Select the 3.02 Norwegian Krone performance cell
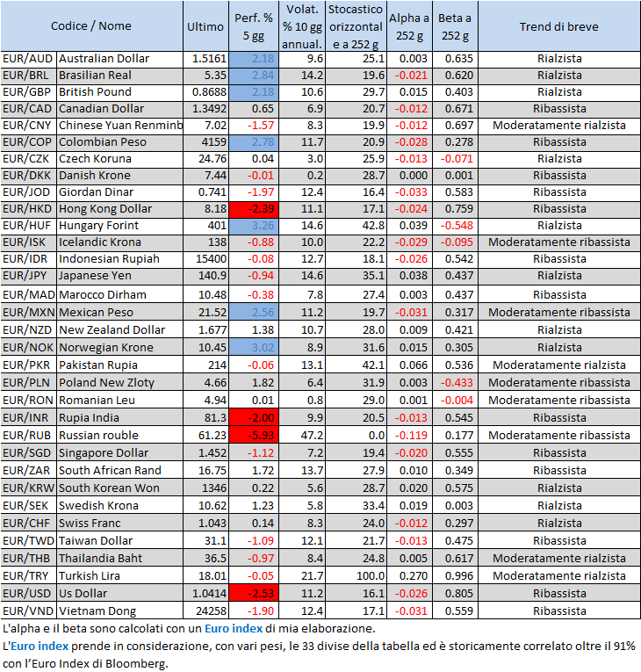 point(254,348)
